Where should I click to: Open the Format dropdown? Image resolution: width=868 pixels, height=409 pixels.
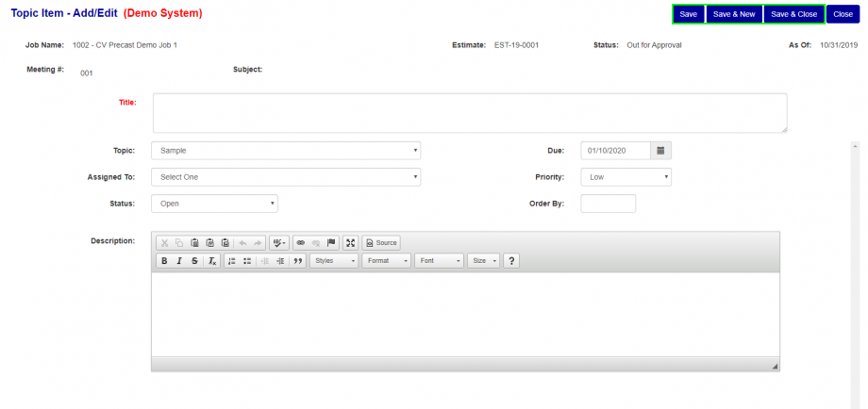[387, 261]
